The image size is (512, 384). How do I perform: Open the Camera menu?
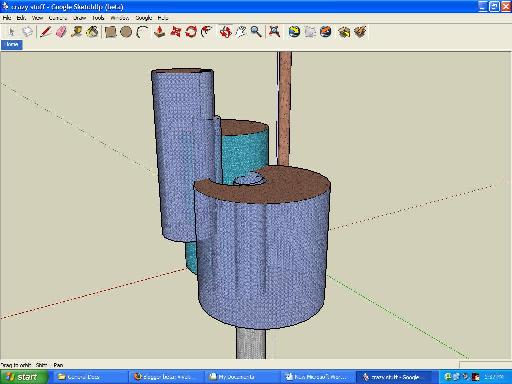tap(58, 18)
